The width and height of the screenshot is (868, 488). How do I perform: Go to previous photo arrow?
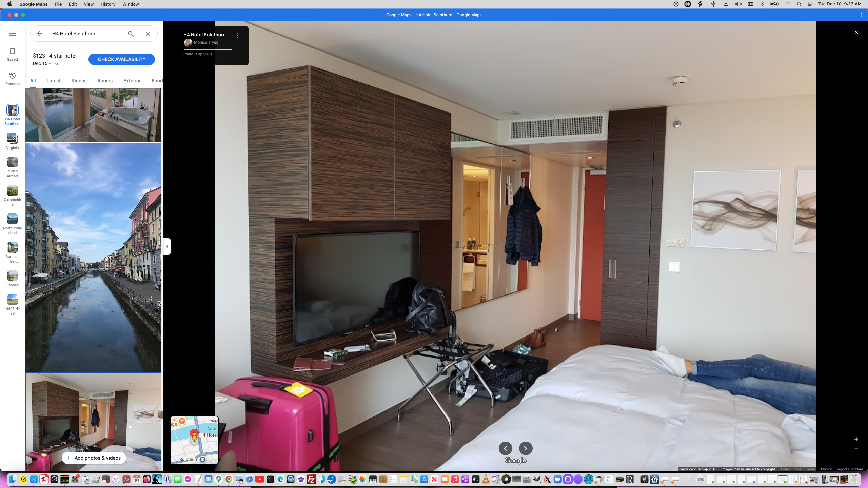point(505,448)
